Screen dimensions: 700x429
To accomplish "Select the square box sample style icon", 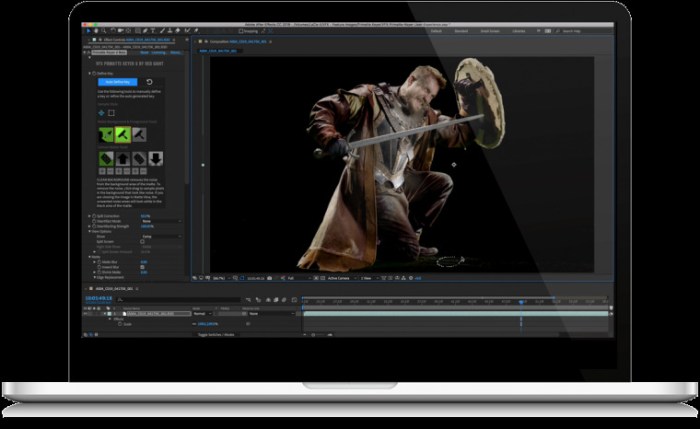I will click(x=111, y=113).
